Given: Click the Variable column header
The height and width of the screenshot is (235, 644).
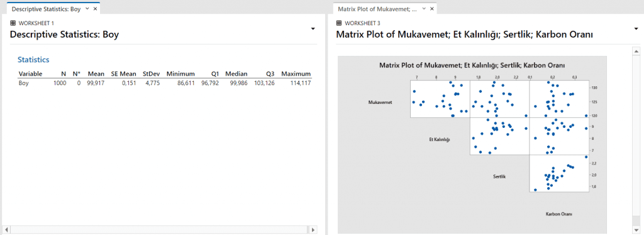Looking at the screenshot, I should point(30,74).
